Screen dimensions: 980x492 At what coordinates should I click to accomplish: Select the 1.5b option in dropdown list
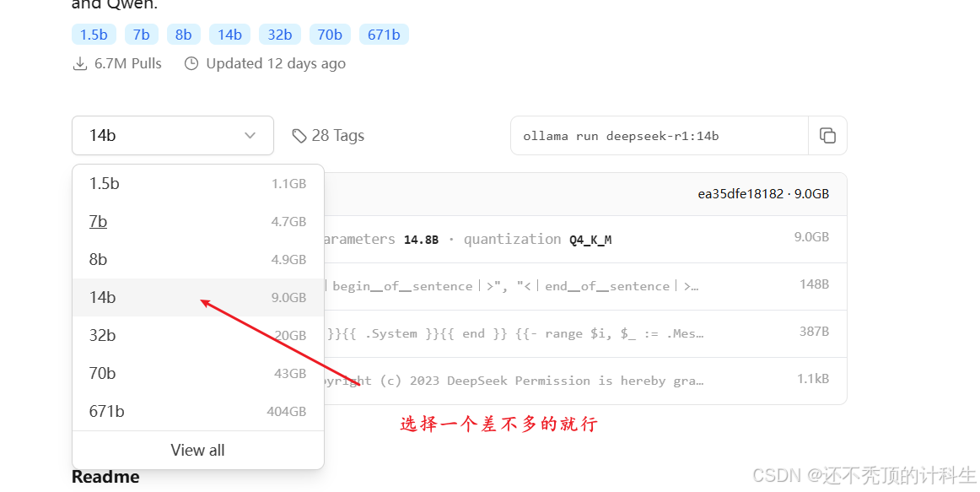[198, 183]
